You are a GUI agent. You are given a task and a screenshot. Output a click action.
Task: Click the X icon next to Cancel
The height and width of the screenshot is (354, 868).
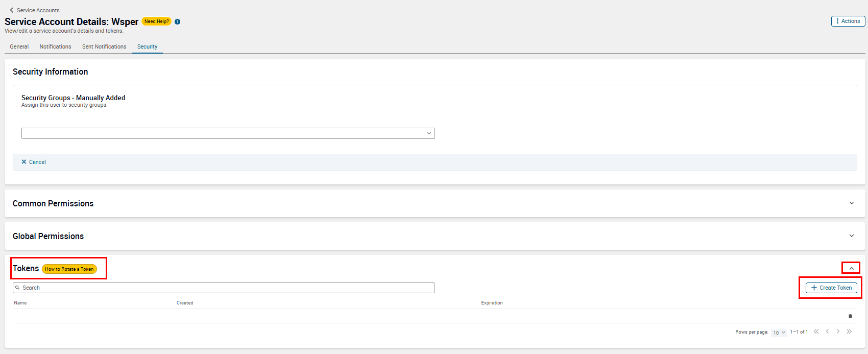pos(24,162)
